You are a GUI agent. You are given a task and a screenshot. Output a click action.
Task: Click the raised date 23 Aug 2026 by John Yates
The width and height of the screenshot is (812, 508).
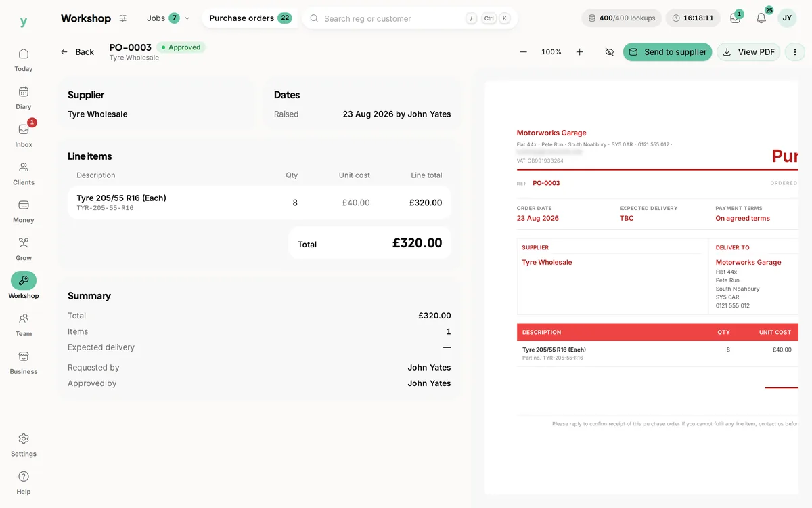pyautogui.click(x=397, y=114)
